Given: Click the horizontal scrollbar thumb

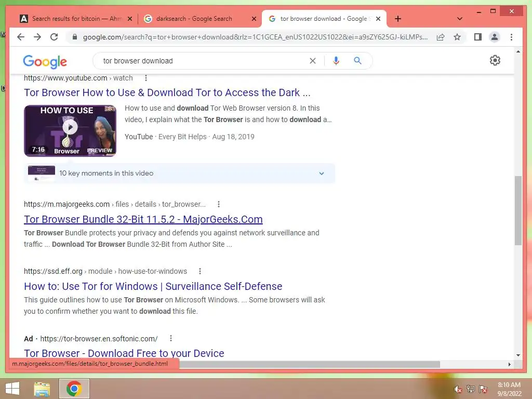Looking at the screenshot, I should click(x=310, y=364).
